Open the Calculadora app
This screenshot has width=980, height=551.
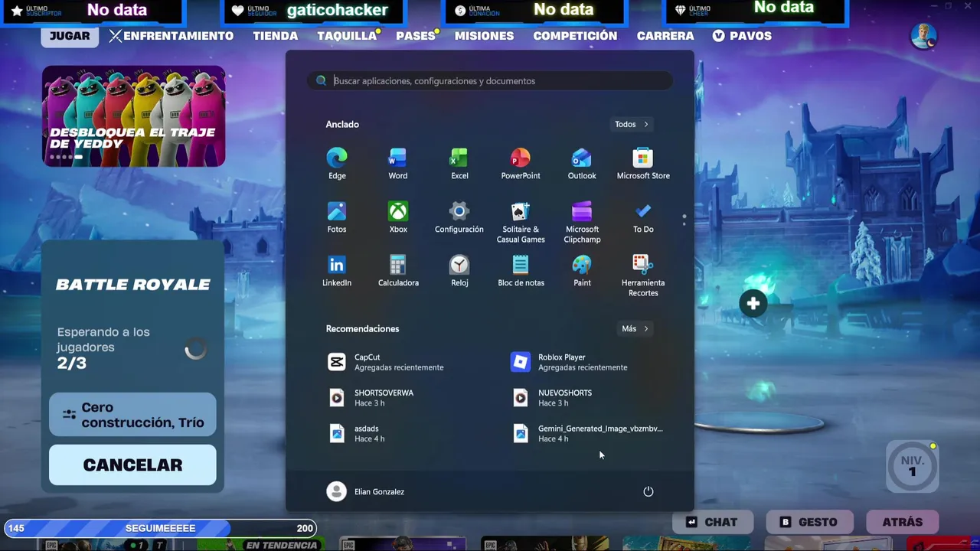tap(398, 272)
